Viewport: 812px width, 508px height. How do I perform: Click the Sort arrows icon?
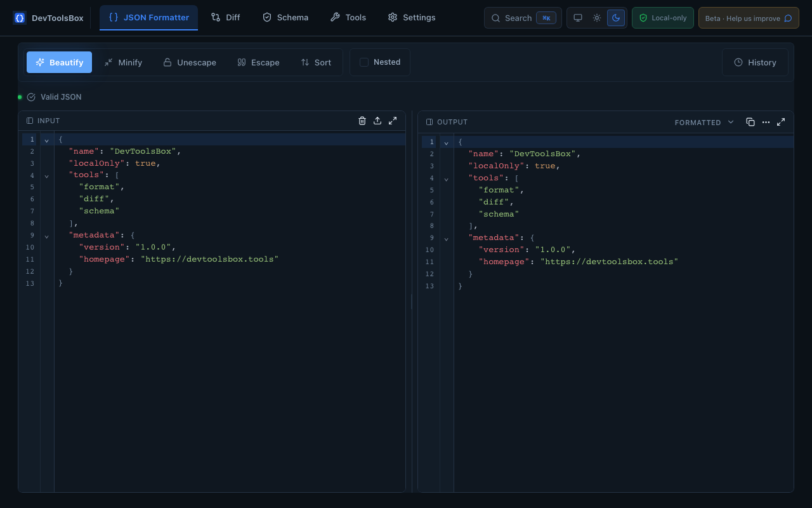tap(305, 62)
